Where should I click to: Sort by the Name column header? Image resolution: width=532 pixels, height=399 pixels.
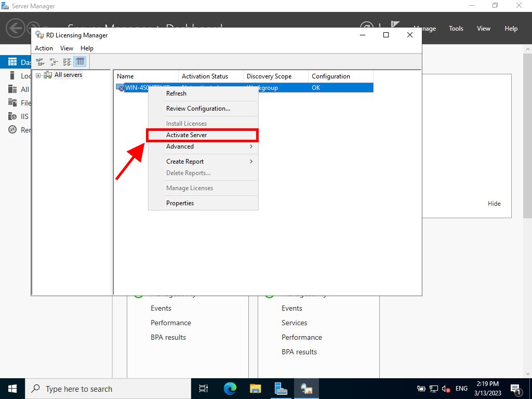pyautogui.click(x=146, y=76)
